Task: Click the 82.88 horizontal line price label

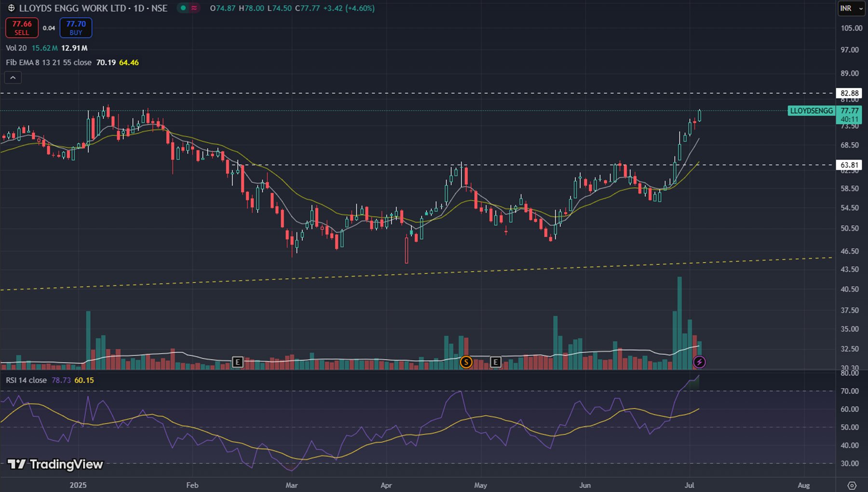Action: pos(849,93)
